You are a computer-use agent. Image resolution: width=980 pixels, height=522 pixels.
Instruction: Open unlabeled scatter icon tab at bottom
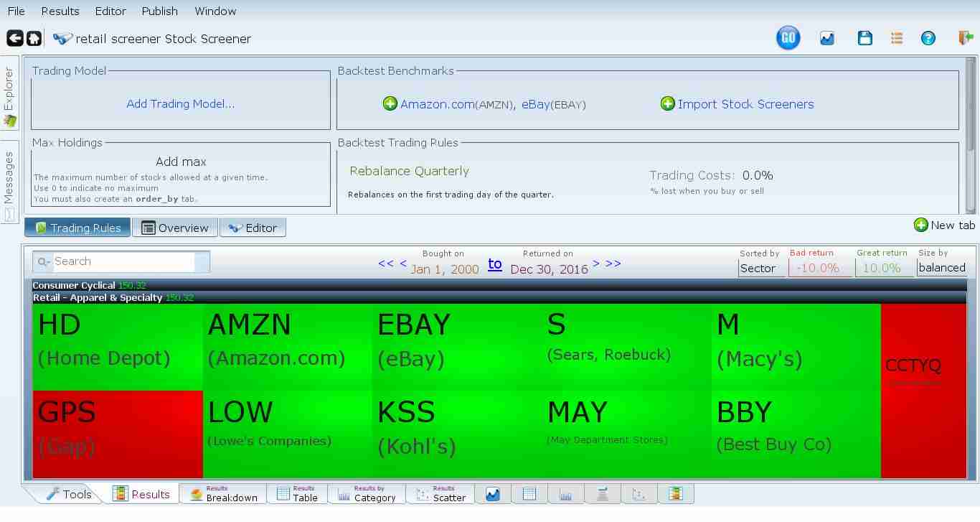coord(639,494)
